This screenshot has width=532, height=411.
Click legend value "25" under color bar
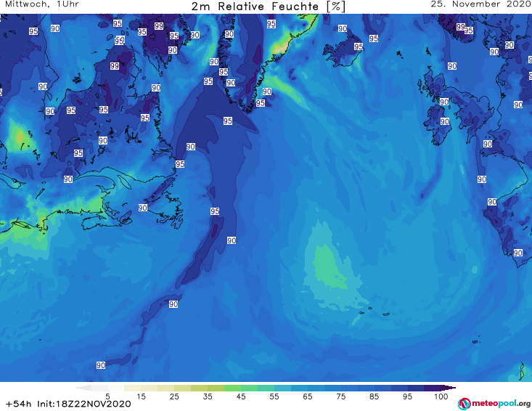point(174,396)
